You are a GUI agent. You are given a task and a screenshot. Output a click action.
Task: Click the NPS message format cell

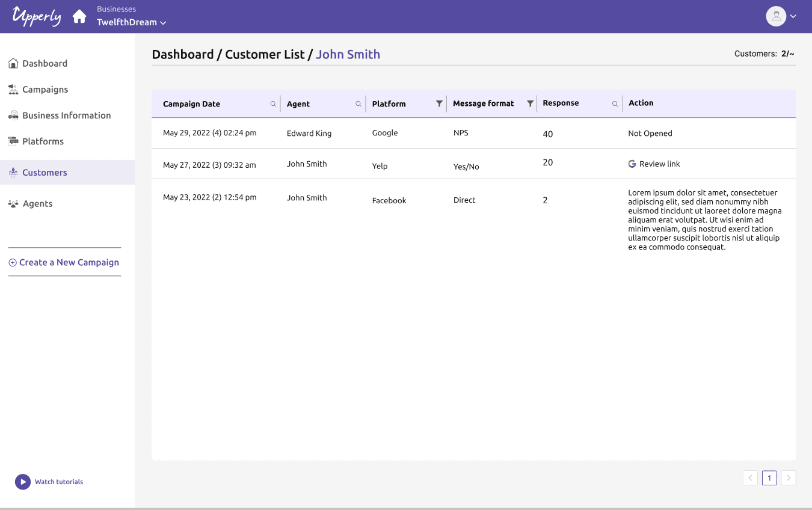tap(461, 132)
